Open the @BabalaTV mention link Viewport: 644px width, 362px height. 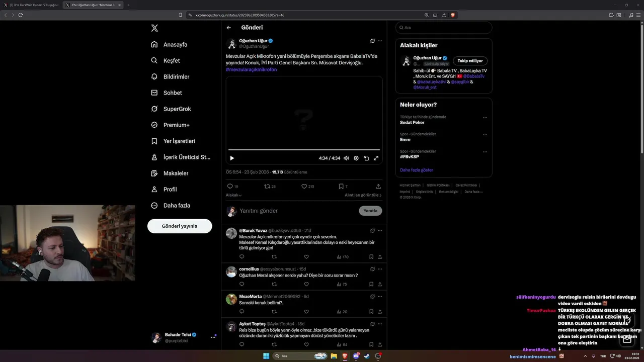click(x=474, y=76)
